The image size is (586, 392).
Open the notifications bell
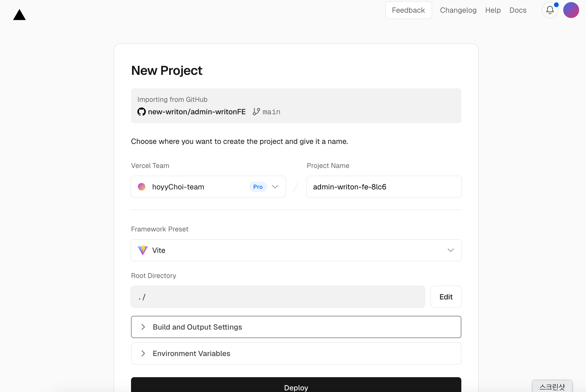[550, 10]
